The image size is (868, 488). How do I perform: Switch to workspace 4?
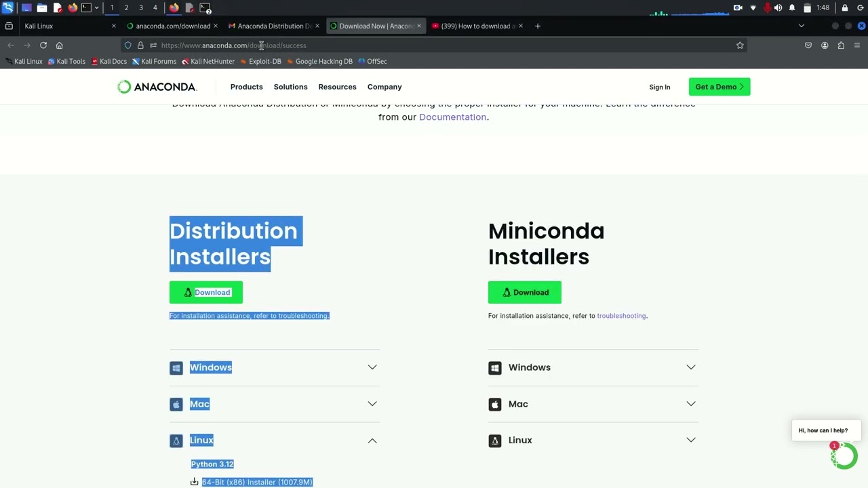click(155, 7)
